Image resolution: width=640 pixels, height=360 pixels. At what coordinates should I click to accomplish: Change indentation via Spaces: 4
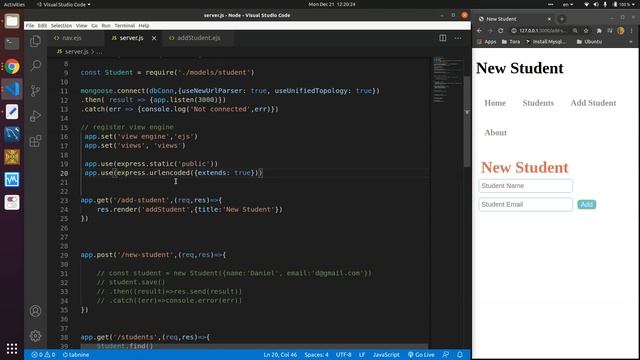(316, 355)
